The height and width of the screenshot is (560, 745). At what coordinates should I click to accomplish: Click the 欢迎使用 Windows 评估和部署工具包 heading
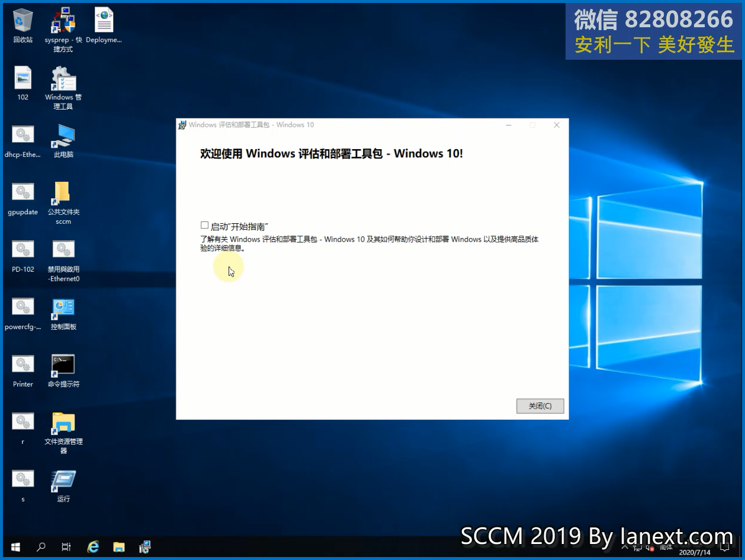coord(332,154)
